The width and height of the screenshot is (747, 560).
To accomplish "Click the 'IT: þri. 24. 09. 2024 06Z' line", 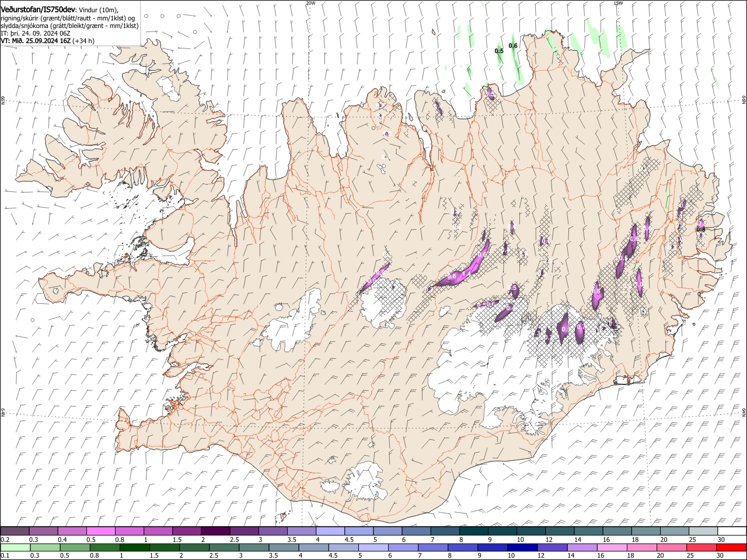I will (x=36, y=33).
